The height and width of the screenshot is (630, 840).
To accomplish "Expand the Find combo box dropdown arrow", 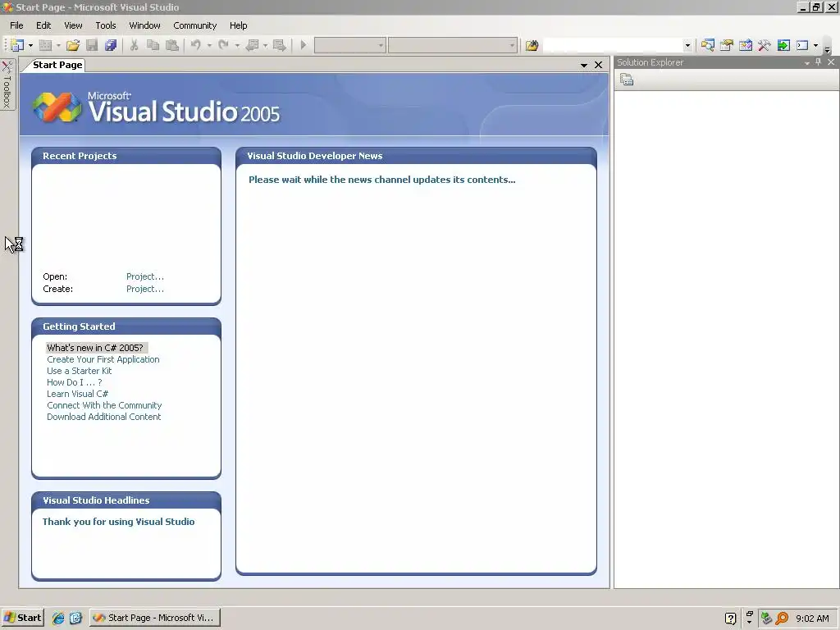I will [x=688, y=46].
